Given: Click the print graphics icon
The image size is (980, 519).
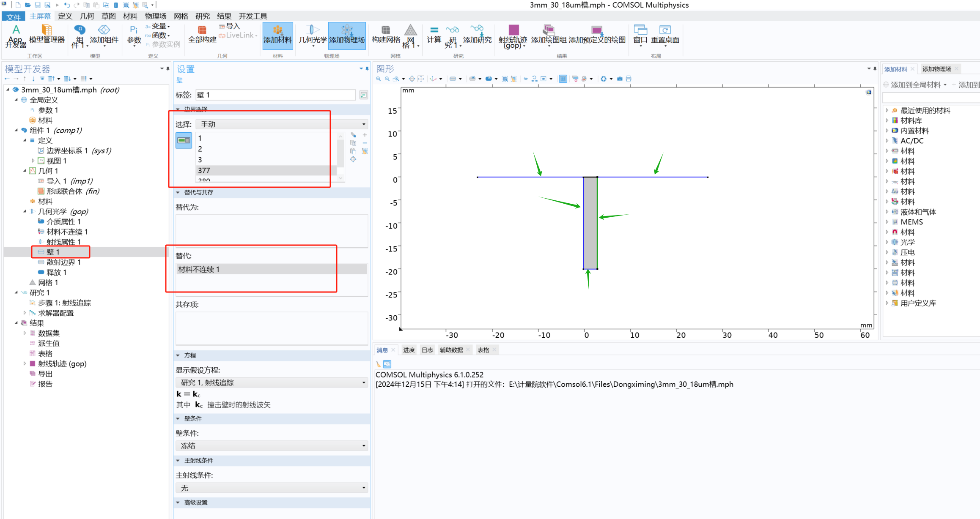Looking at the screenshot, I should point(629,79).
